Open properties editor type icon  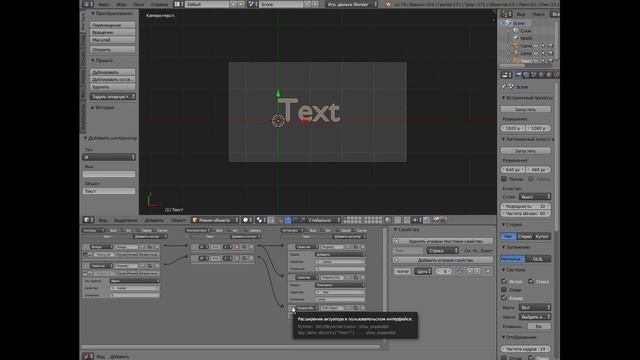(506, 75)
